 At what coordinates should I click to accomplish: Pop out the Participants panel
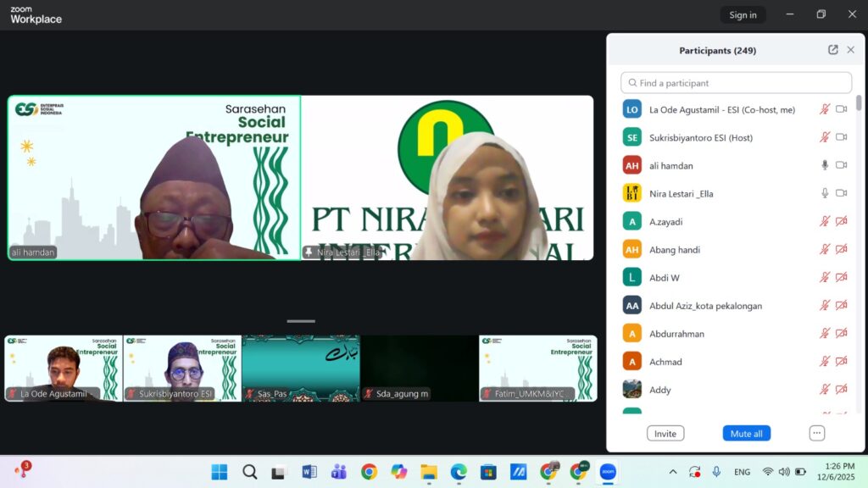click(x=833, y=50)
